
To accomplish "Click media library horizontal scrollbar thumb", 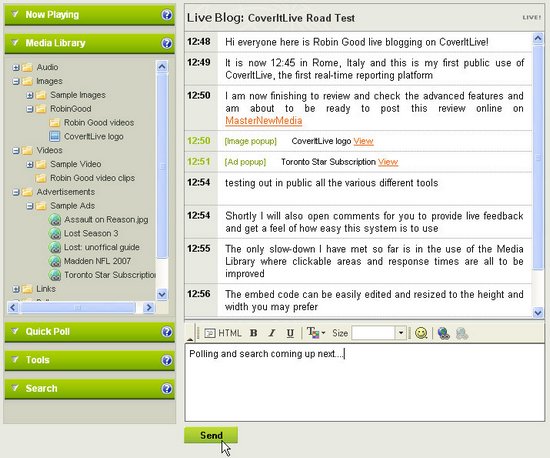I will 78,308.
